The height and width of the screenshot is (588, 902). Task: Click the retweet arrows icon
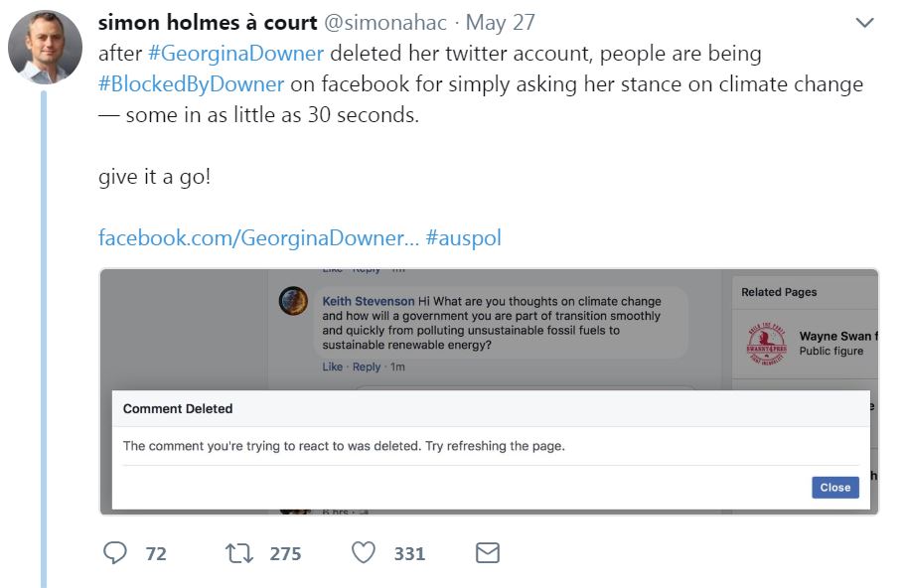coord(239,553)
